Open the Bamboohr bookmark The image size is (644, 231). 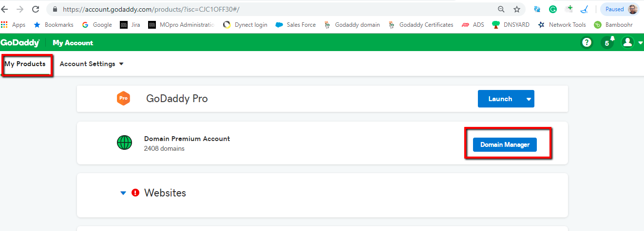[x=613, y=25]
